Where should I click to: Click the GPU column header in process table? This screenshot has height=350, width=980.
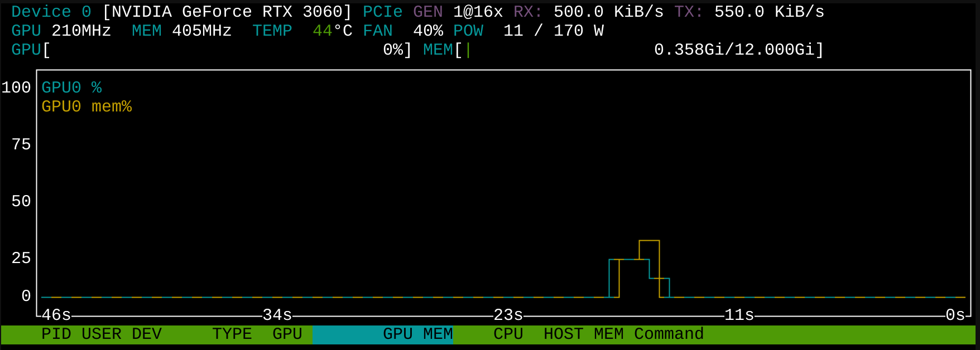tap(287, 334)
